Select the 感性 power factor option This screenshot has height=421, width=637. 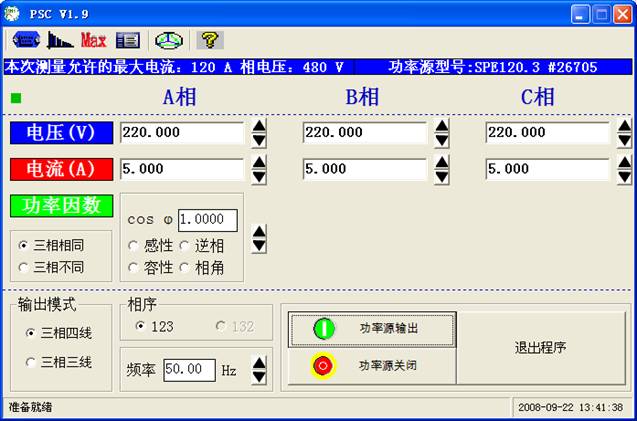point(134,245)
